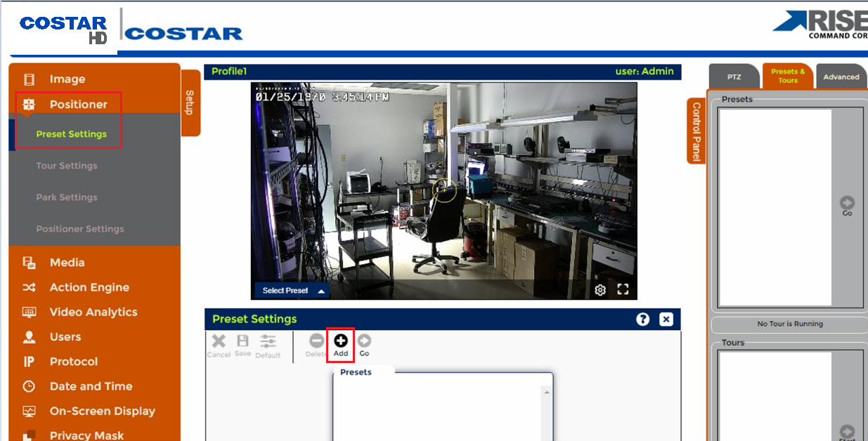Click the Go arrow in Preset Settings toolbar
Image resolution: width=868 pixels, height=441 pixels.
[364, 341]
